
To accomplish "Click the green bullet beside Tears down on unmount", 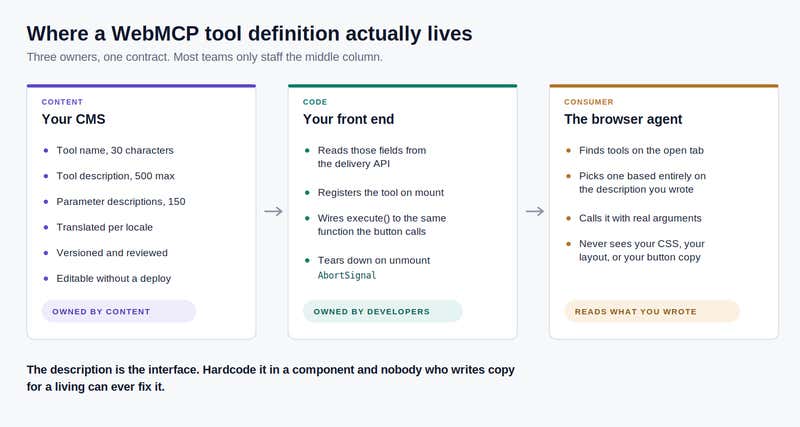I will click(x=307, y=260).
